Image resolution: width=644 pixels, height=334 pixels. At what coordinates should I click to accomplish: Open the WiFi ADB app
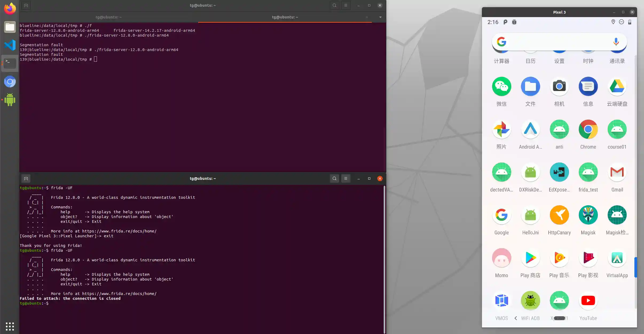click(x=530, y=301)
